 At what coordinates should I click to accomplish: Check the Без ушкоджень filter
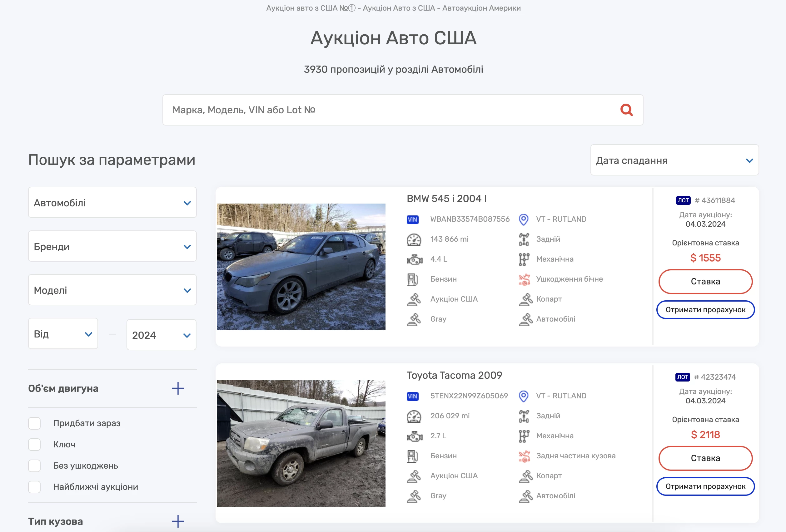click(34, 466)
